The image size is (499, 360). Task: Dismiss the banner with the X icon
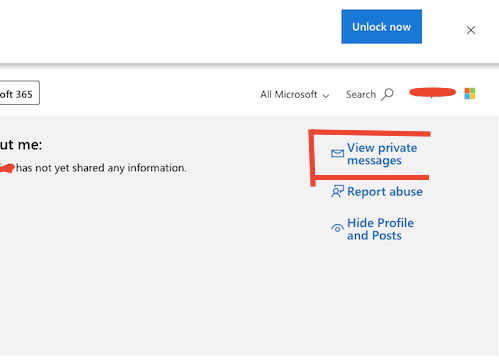[471, 30]
